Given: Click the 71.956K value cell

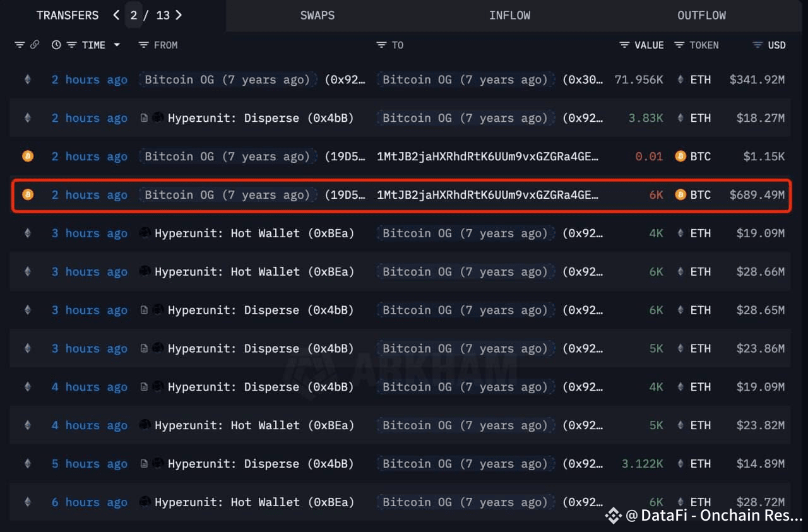Looking at the screenshot, I should (x=639, y=80).
